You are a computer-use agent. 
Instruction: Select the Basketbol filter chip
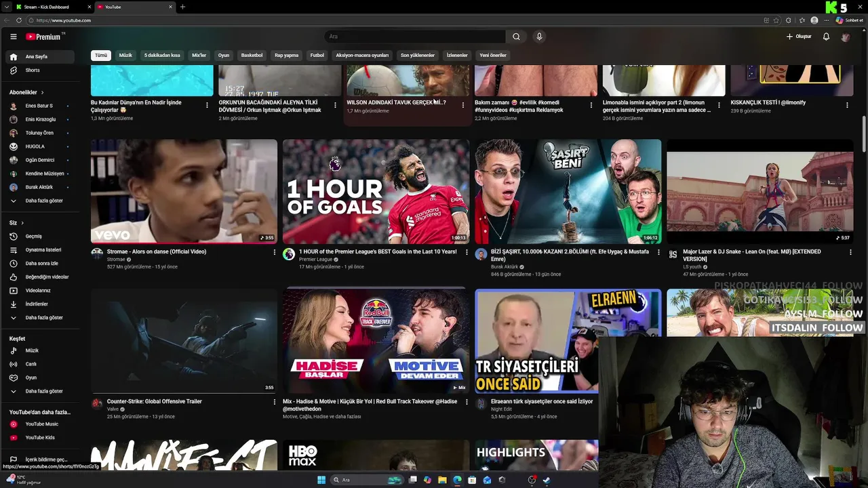252,56
